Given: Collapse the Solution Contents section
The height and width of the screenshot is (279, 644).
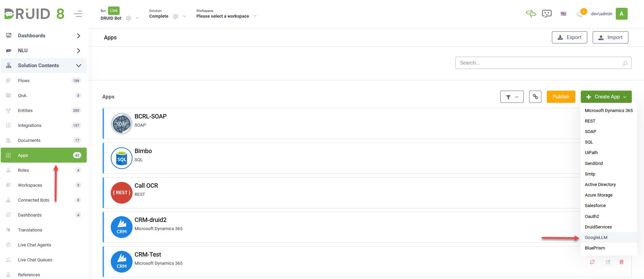Looking at the screenshot, I should [43, 66].
